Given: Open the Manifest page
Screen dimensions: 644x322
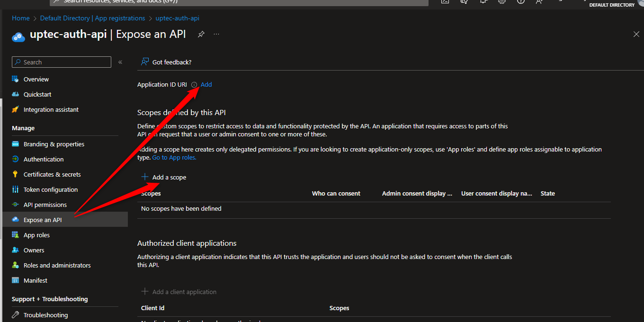Looking at the screenshot, I should tap(36, 280).
